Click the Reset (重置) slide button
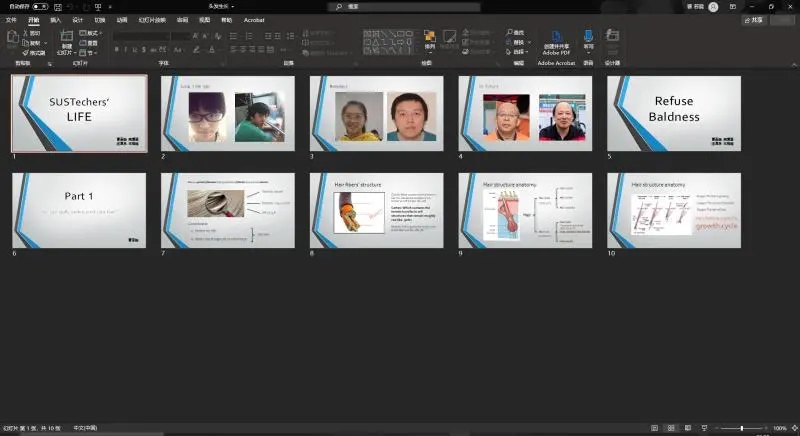800x436 pixels. [89, 43]
